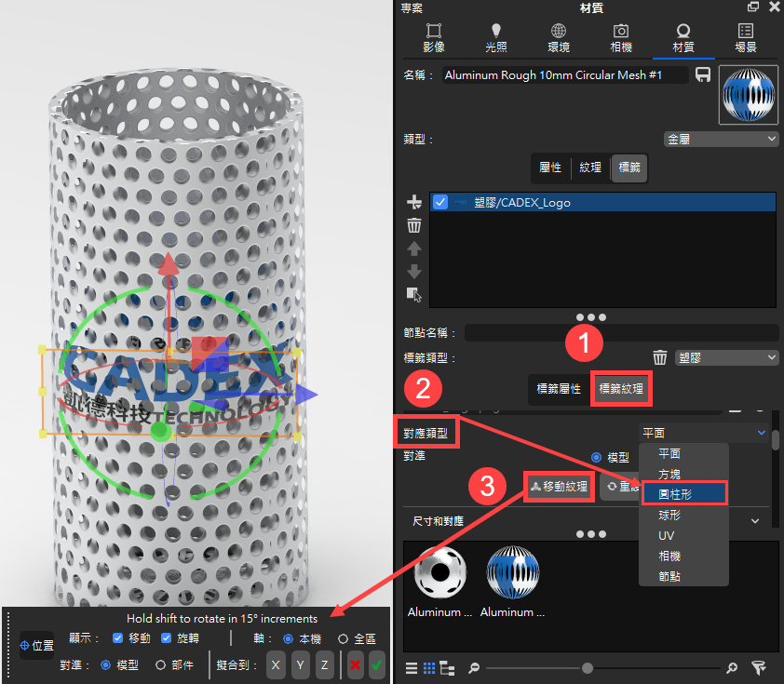Viewport: 784px width, 684px height.
Task: Undock the 專案 panel window
Action: 753,7
